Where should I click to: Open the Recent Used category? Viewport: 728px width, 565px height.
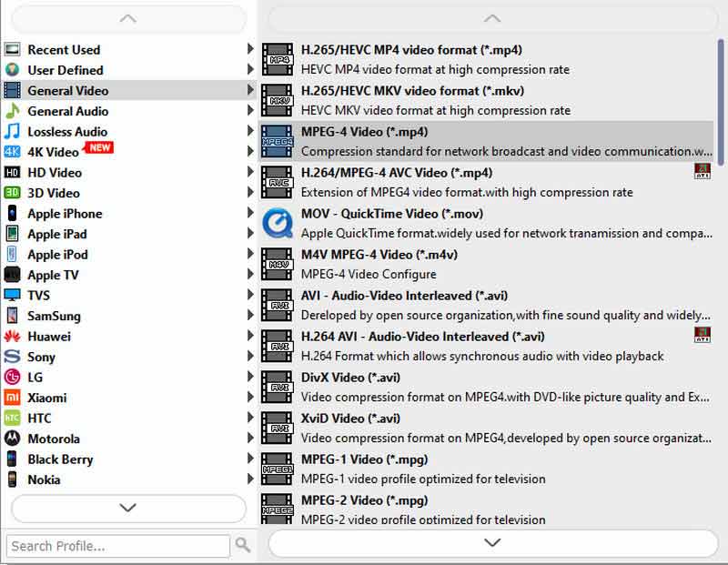[64, 50]
